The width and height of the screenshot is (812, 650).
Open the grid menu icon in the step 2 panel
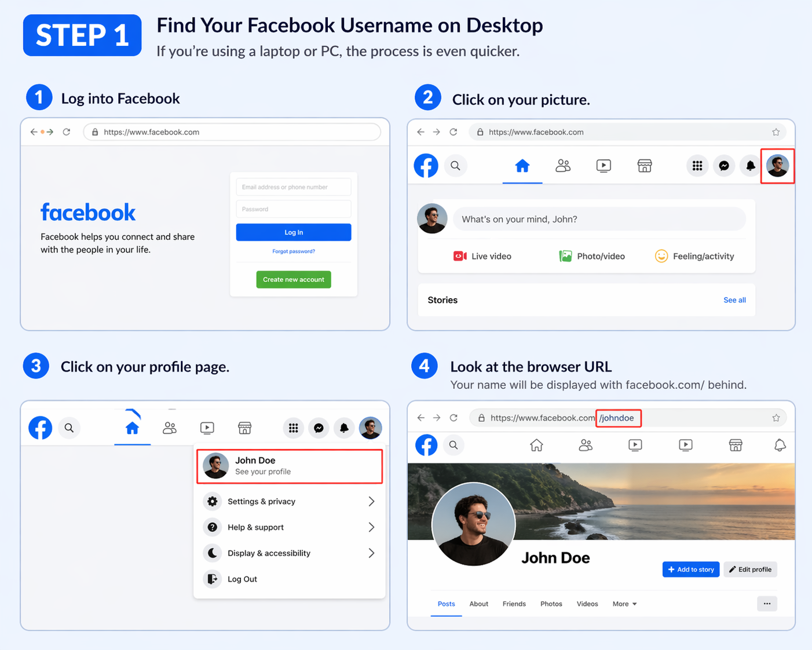click(x=697, y=166)
